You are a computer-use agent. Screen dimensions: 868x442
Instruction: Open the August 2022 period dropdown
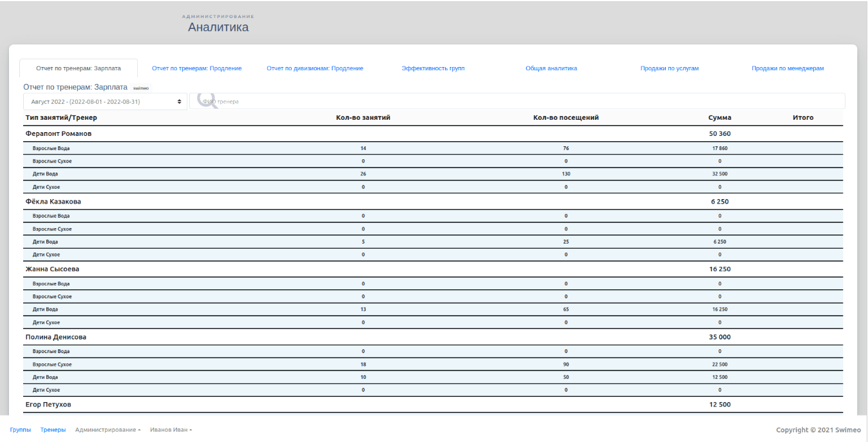click(105, 102)
